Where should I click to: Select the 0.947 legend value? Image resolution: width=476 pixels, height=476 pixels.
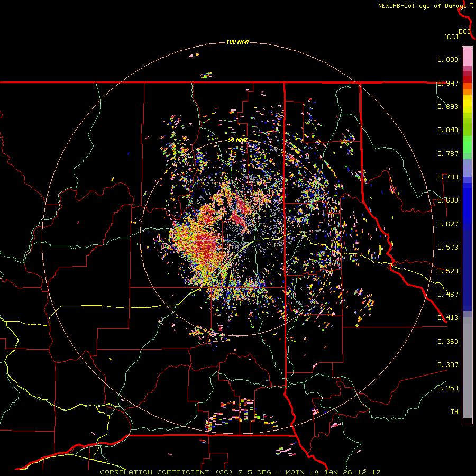coord(448,83)
